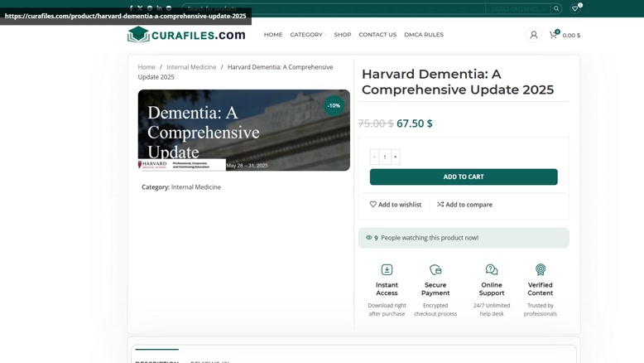Decrease quantity with minus button
The image size is (644, 363).
(375, 157)
